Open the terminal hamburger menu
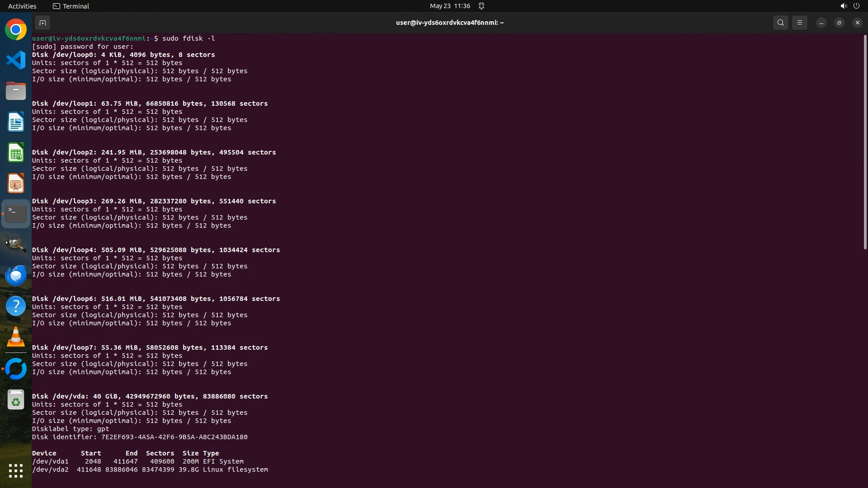 click(799, 23)
